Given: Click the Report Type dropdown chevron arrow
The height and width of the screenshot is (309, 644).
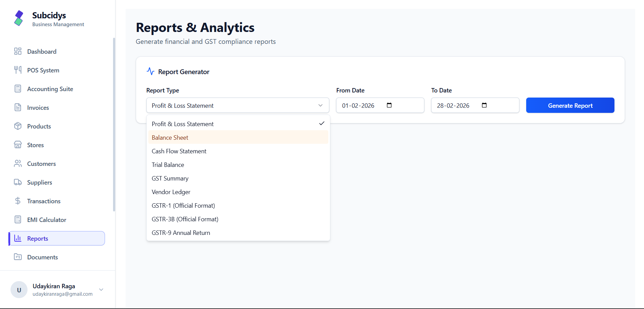Looking at the screenshot, I should coord(320,105).
